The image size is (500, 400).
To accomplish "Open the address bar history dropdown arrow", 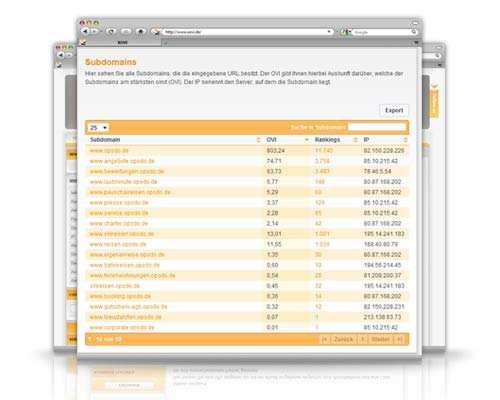I will tap(329, 32).
